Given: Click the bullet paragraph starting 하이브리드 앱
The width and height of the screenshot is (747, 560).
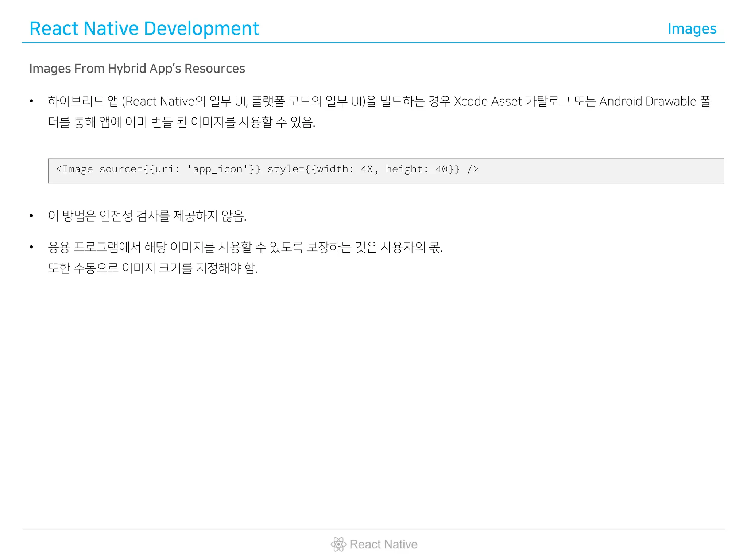Looking at the screenshot, I should pos(379,112).
